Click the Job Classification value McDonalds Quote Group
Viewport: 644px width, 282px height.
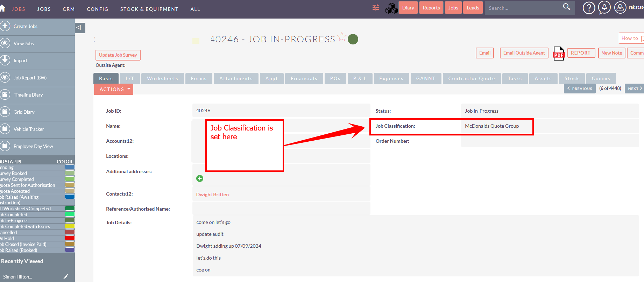click(491, 126)
